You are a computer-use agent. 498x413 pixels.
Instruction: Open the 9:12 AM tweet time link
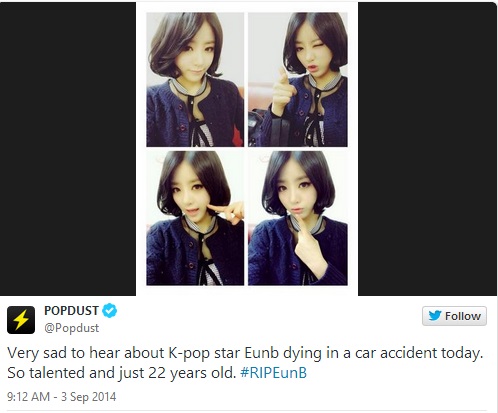[28, 397]
